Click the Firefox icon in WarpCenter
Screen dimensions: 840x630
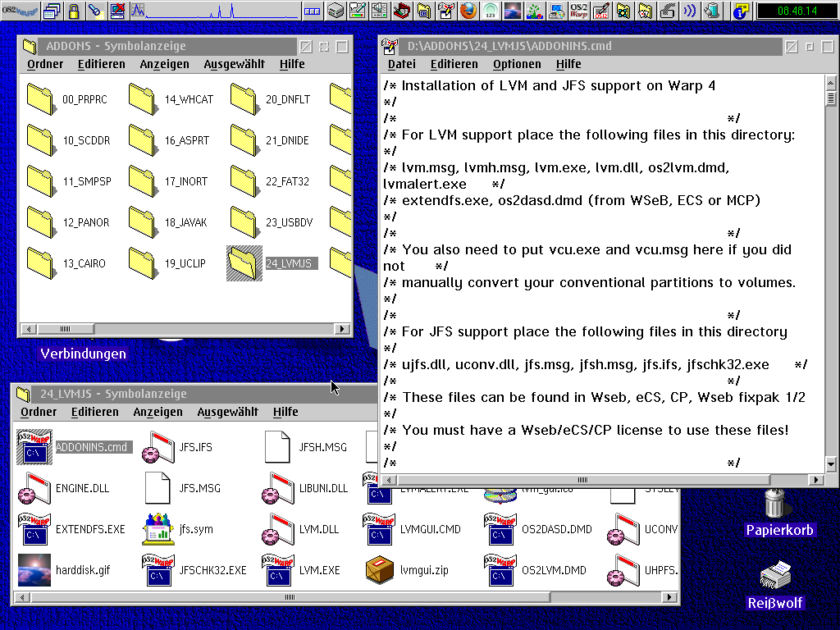(468, 11)
